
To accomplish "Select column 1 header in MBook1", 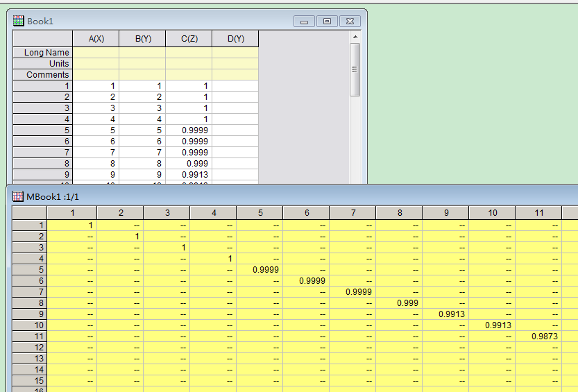I will click(x=72, y=212).
